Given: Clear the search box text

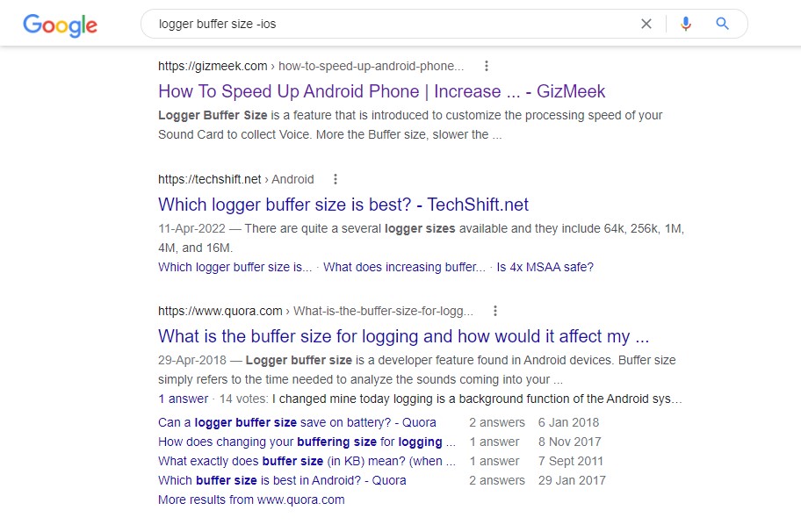Looking at the screenshot, I should point(646,24).
